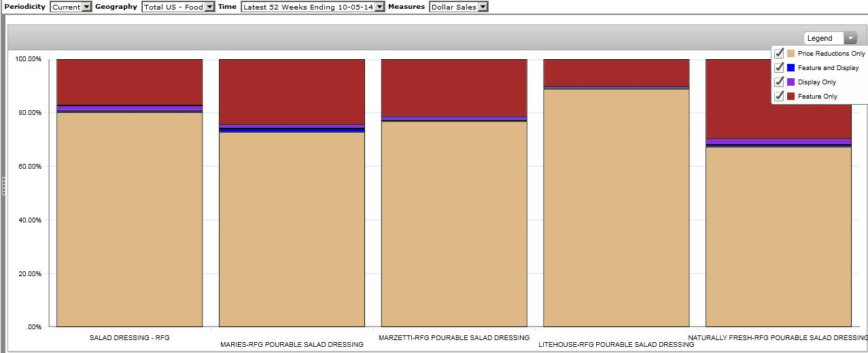This screenshot has height=353, width=868.
Task: Collapse the Legend dropdown
Action: pyautogui.click(x=850, y=38)
